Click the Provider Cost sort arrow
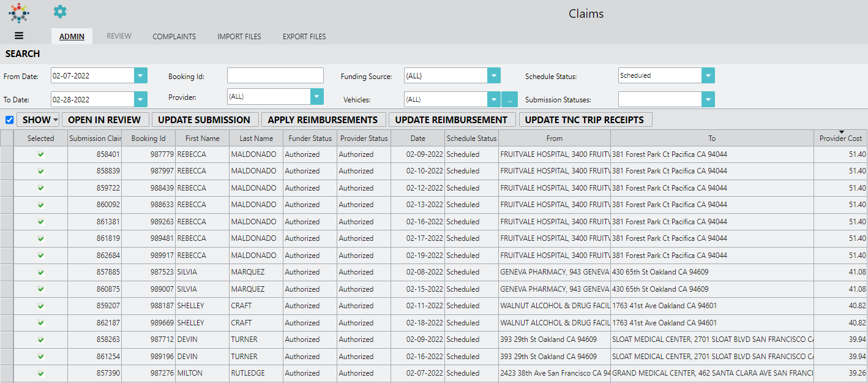868x383 pixels. click(841, 132)
